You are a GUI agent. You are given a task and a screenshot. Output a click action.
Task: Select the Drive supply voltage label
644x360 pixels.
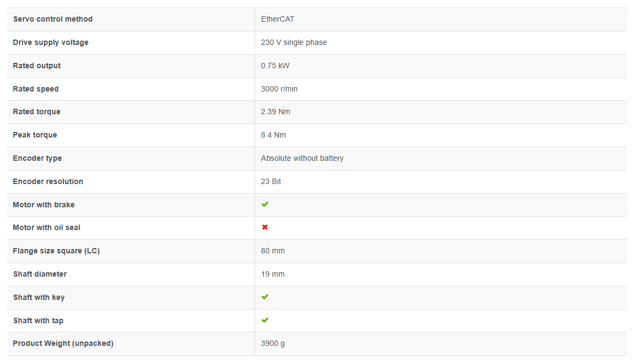click(x=50, y=42)
